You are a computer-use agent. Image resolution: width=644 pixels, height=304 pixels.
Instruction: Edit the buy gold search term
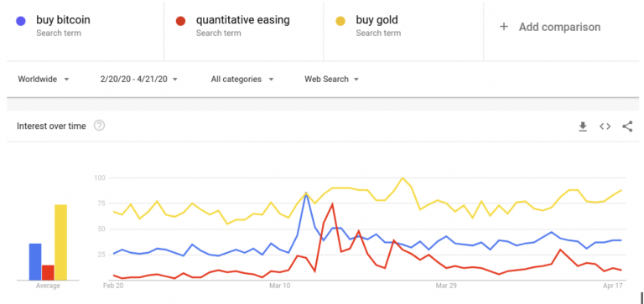point(377,20)
